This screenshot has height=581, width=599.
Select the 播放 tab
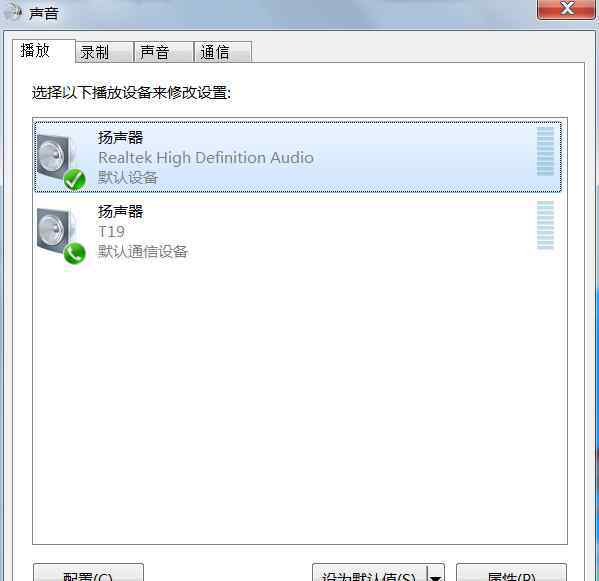tap(44, 51)
